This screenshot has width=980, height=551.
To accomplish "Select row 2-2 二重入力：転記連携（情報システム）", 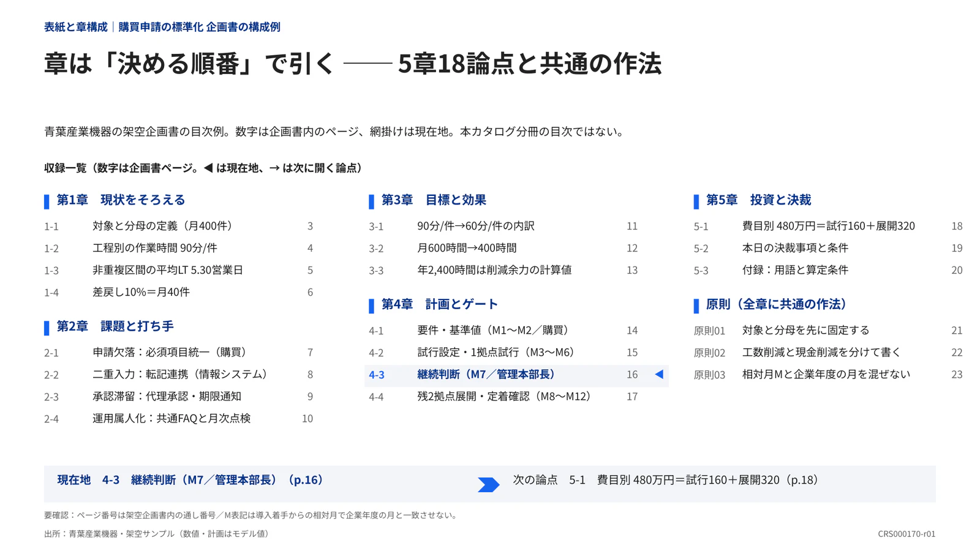I will point(178,374).
